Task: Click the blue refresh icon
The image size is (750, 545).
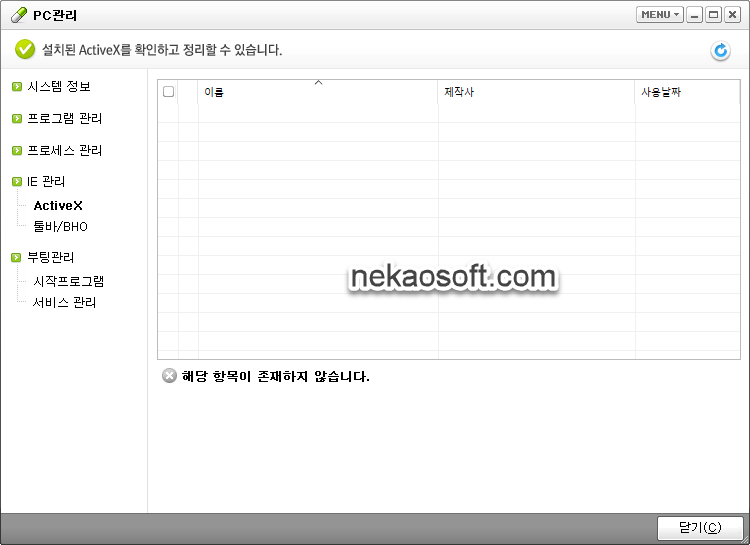Action: [720, 50]
